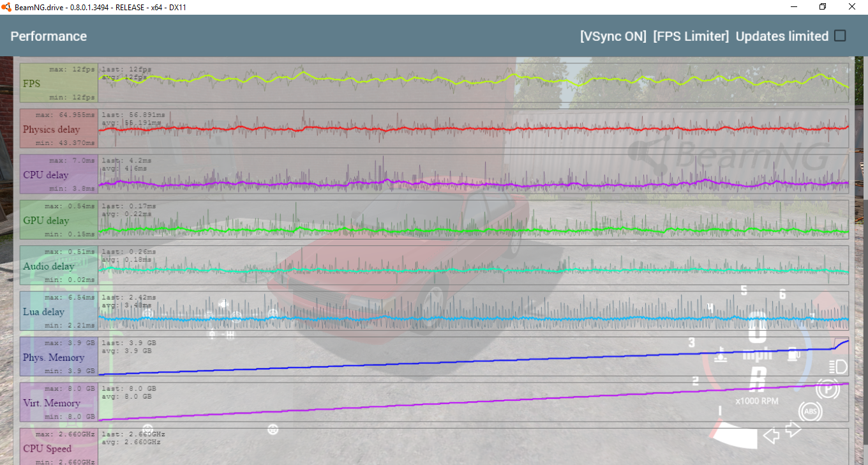Click the "max: 2.660GHz" CPU speed value
Screen dimensions: 868x465
coord(65,434)
